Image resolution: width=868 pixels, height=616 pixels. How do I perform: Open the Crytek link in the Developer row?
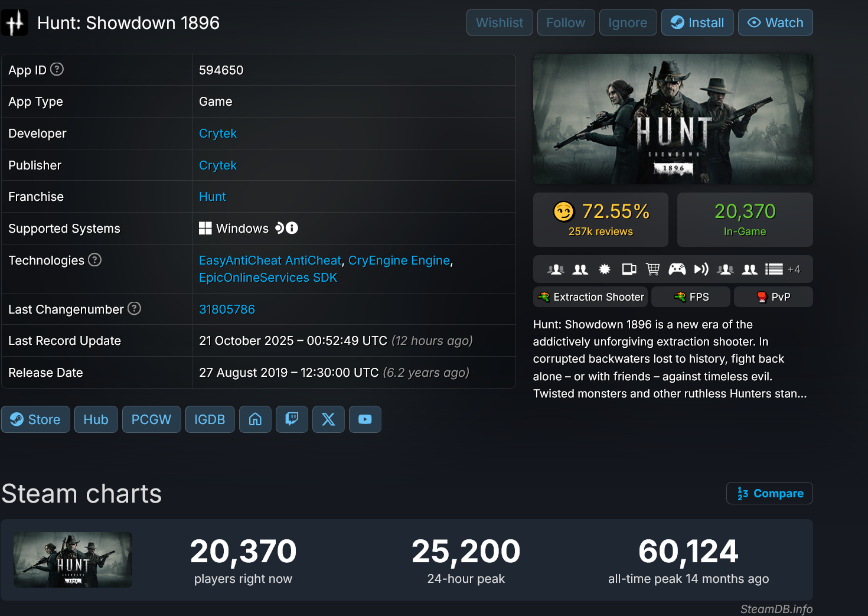218,133
